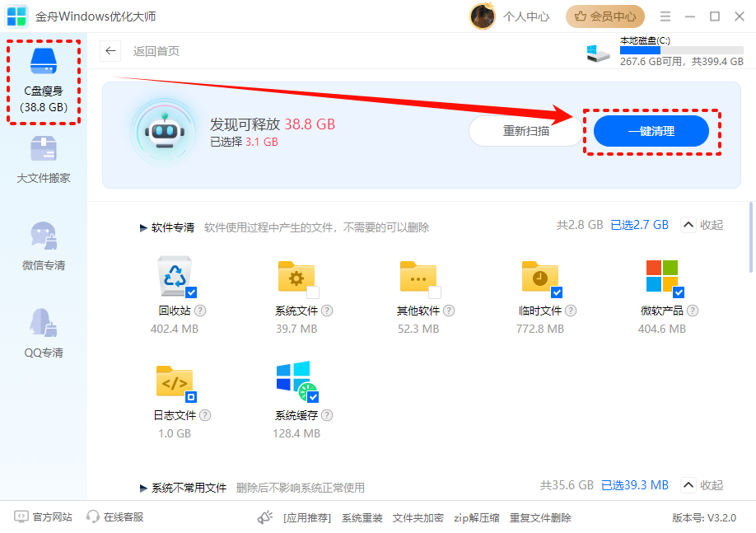756x533 pixels.
Task: Click the scanning robot mascot icon
Action: pos(165,131)
